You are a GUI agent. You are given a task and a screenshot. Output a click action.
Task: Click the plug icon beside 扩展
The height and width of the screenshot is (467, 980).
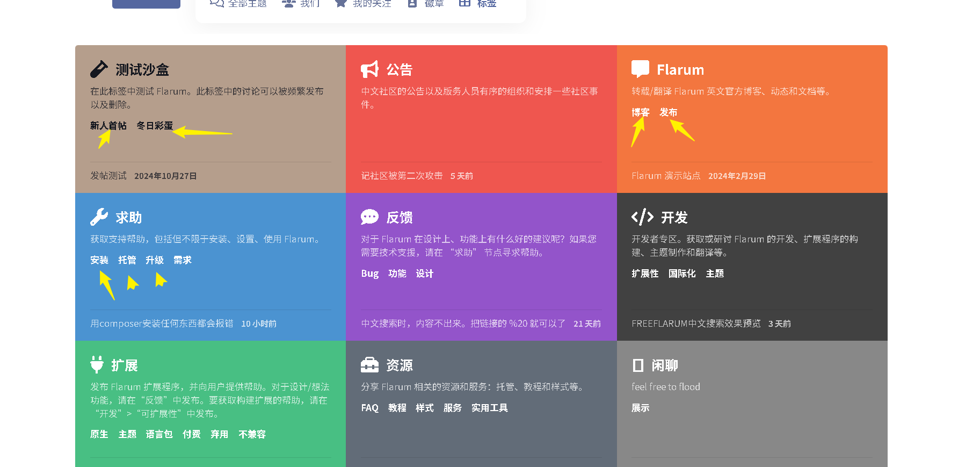pos(97,365)
